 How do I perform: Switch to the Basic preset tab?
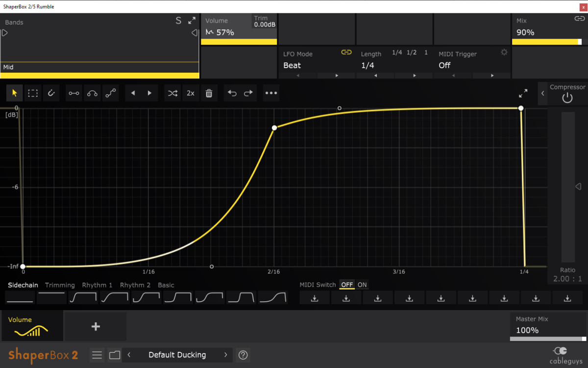coord(166,285)
